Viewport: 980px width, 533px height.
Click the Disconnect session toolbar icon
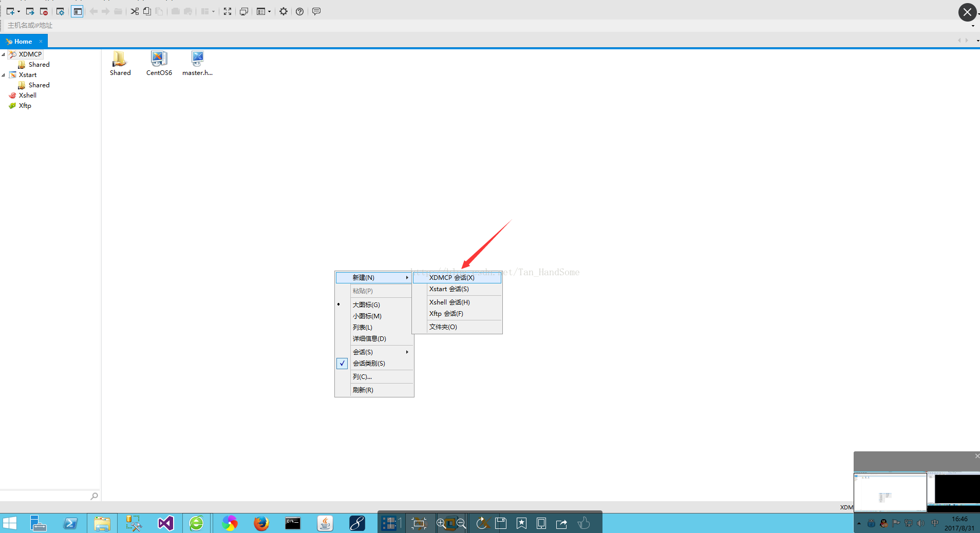[44, 11]
